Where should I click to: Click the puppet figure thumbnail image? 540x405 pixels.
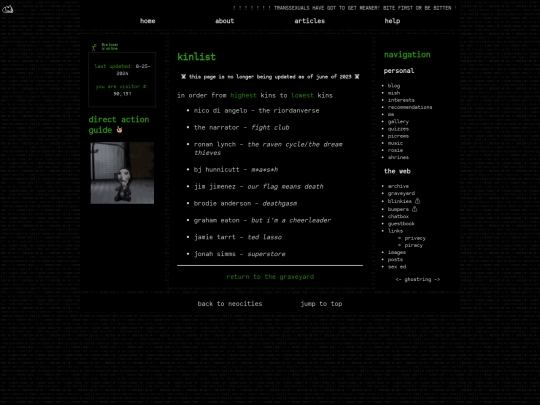(x=122, y=173)
